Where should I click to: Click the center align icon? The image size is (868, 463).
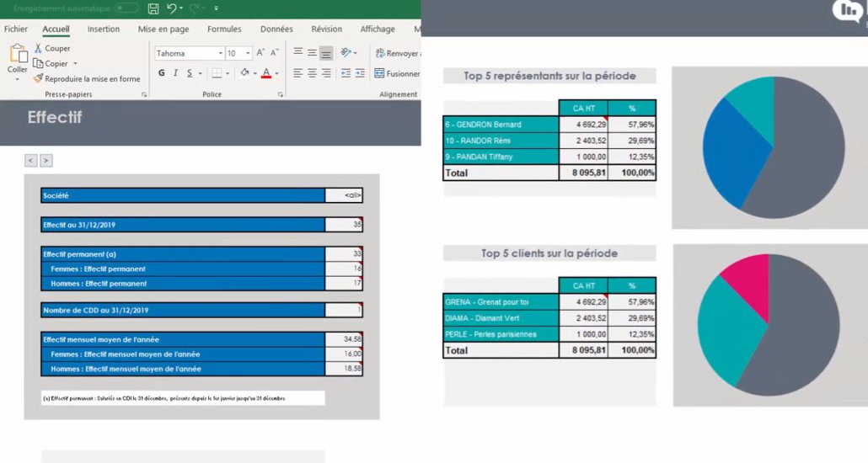312,73
